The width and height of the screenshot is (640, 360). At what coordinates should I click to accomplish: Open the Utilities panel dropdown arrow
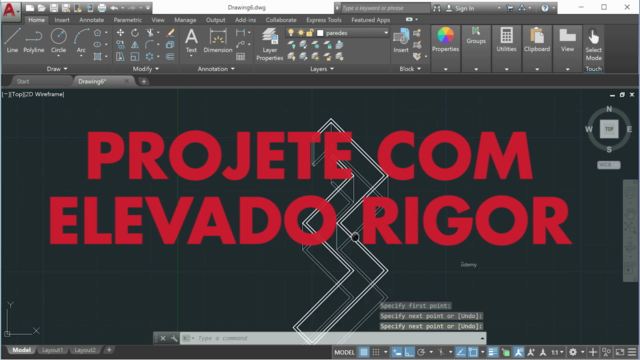tap(507, 69)
